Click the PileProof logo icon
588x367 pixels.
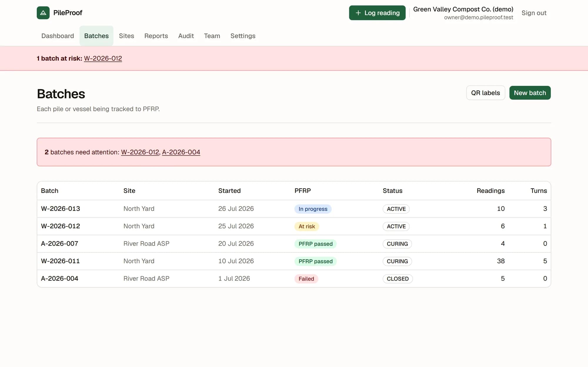(43, 13)
